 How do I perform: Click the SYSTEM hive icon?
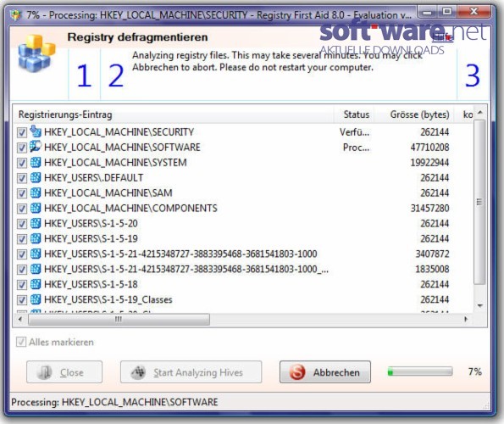tap(36, 162)
